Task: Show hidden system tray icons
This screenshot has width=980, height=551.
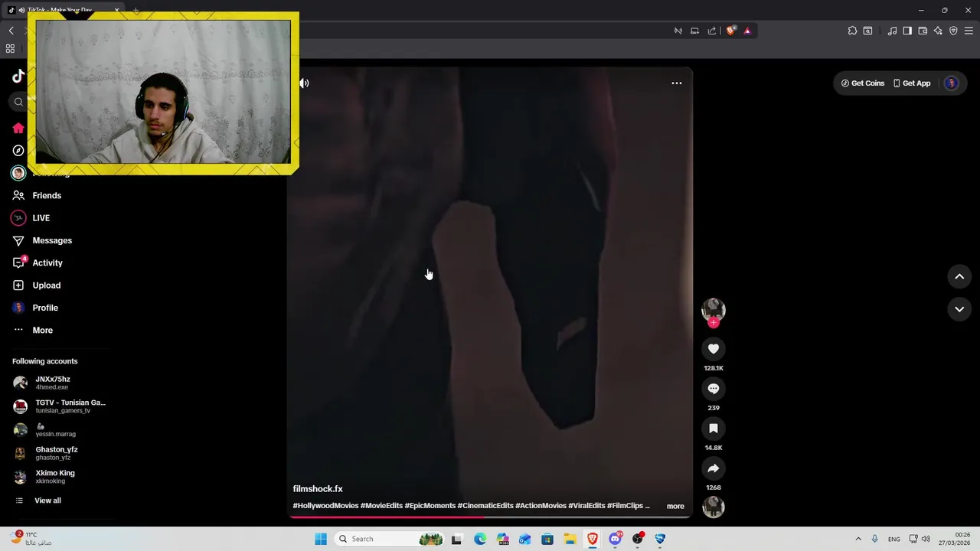Action: tap(858, 539)
